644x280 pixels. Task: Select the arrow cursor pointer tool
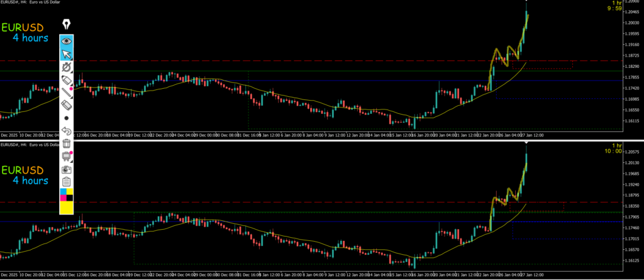(x=67, y=54)
